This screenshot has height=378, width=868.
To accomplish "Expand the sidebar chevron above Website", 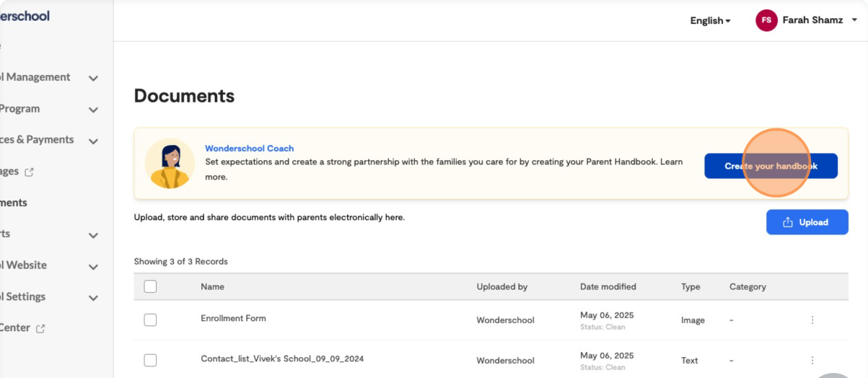I will click(x=93, y=235).
